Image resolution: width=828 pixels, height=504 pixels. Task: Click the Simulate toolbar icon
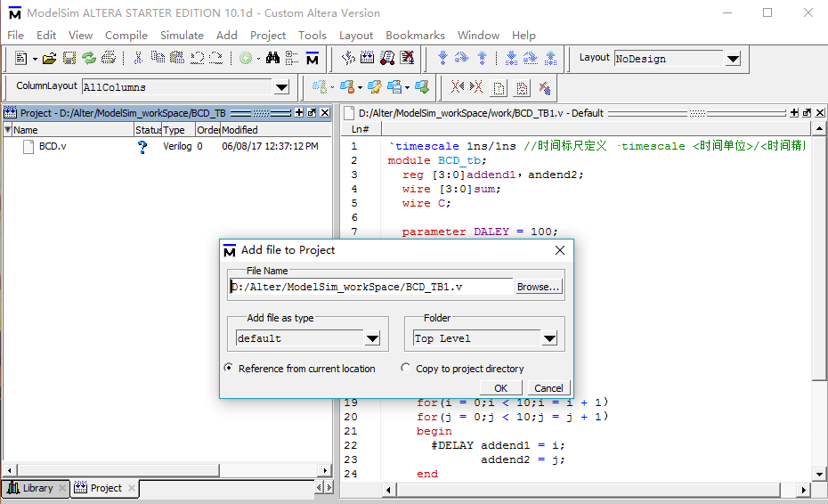click(x=387, y=58)
